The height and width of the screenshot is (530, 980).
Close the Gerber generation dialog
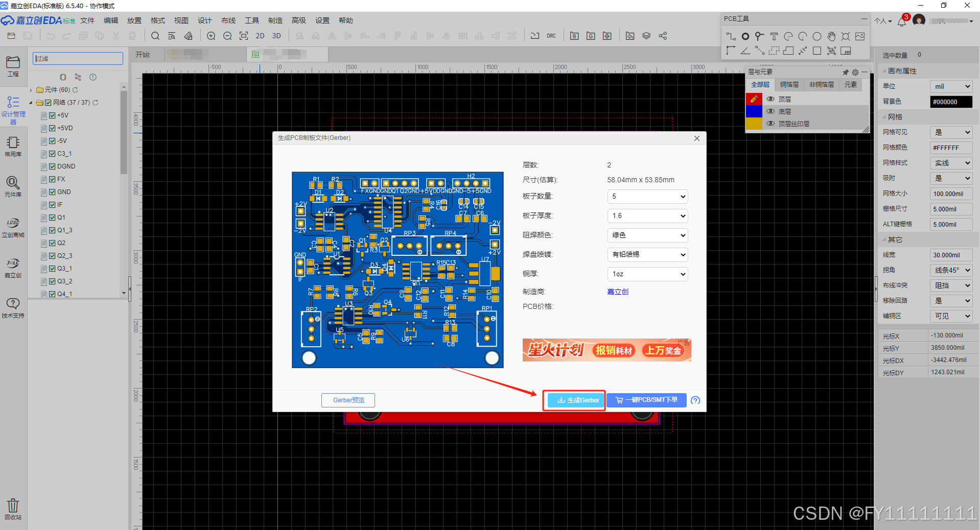pos(697,138)
